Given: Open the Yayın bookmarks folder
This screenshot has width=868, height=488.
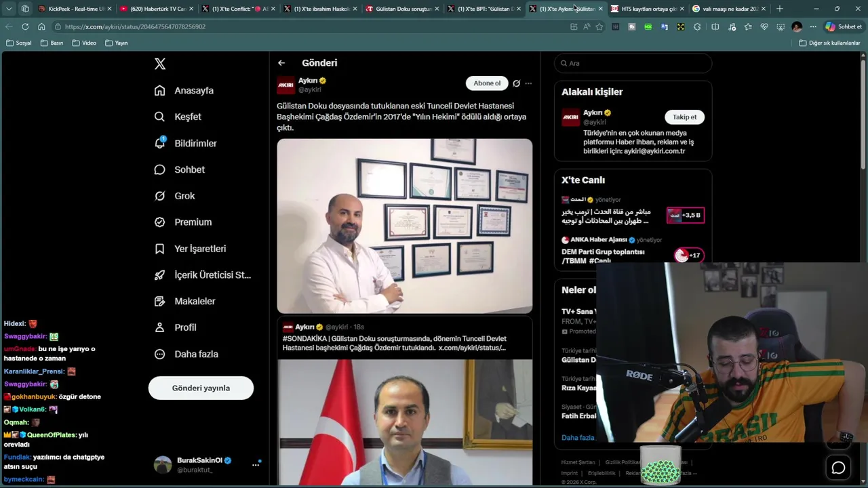Looking at the screenshot, I should (x=117, y=43).
